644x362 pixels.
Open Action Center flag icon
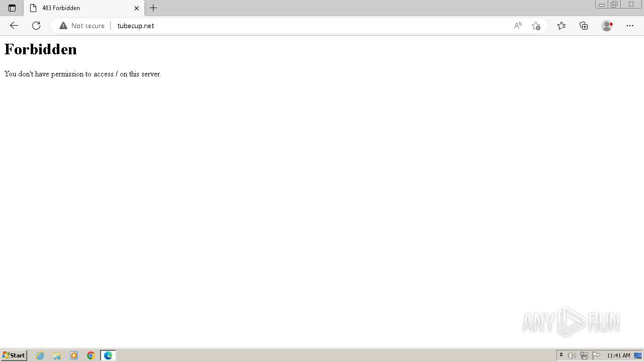click(x=596, y=355)
